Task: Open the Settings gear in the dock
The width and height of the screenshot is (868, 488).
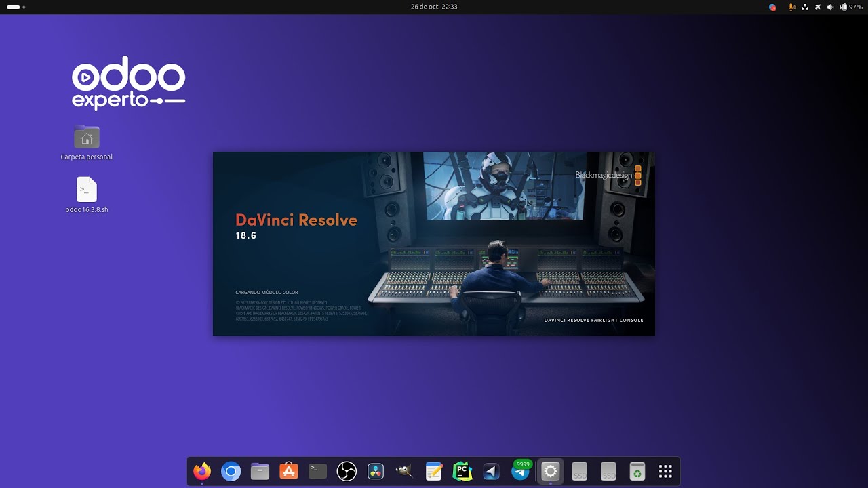Action: pos(550,471)
